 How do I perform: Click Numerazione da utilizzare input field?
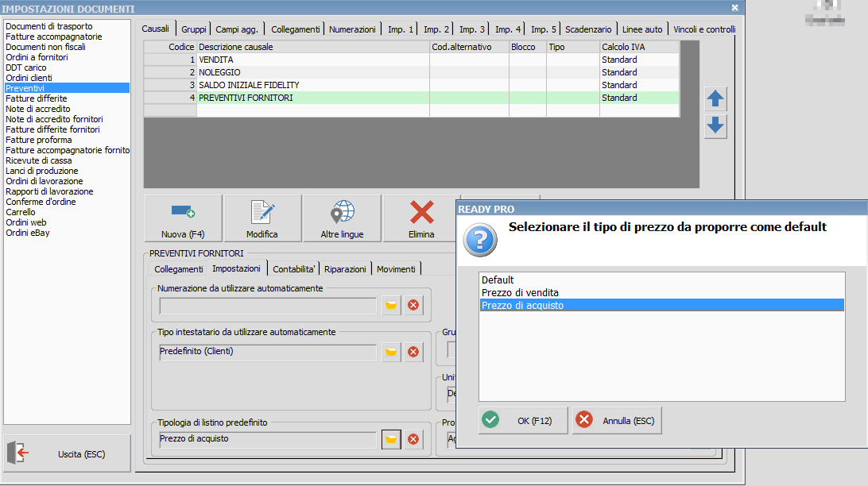[268, 306]
